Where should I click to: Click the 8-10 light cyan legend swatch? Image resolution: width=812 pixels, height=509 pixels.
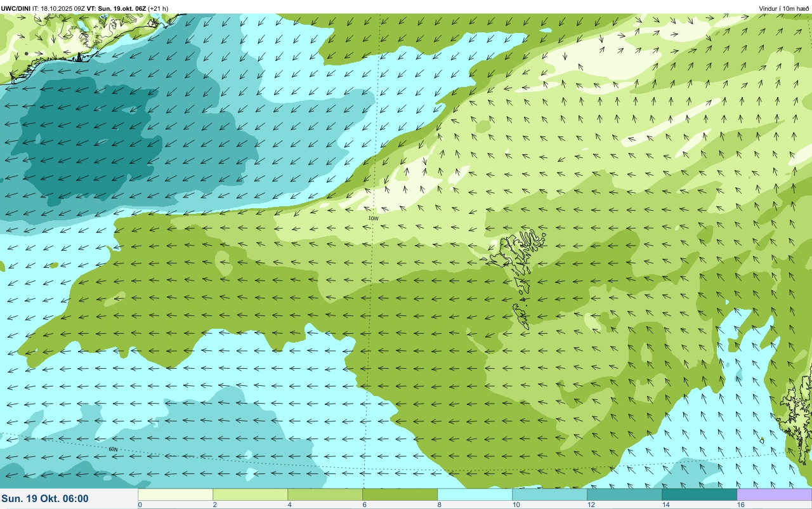point(475,494)
